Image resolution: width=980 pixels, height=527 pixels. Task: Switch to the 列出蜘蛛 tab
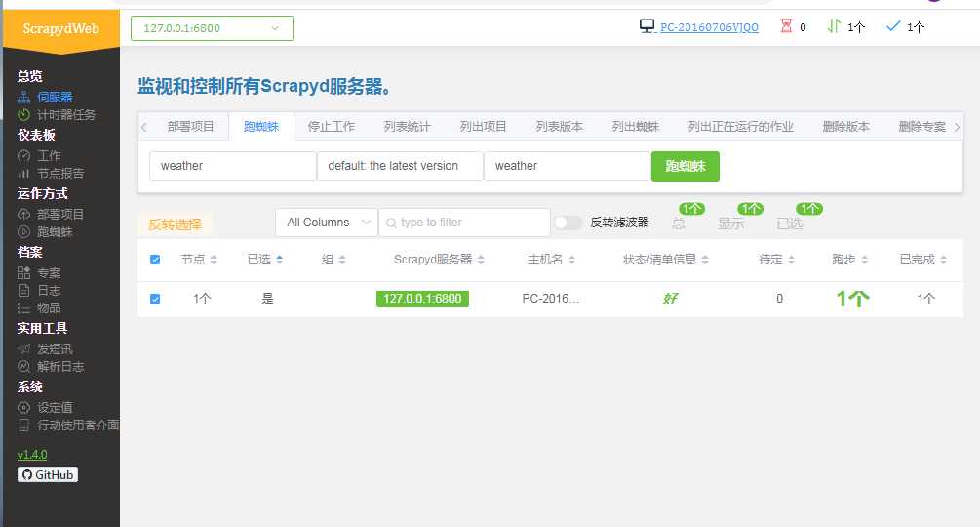click(636, 126)
